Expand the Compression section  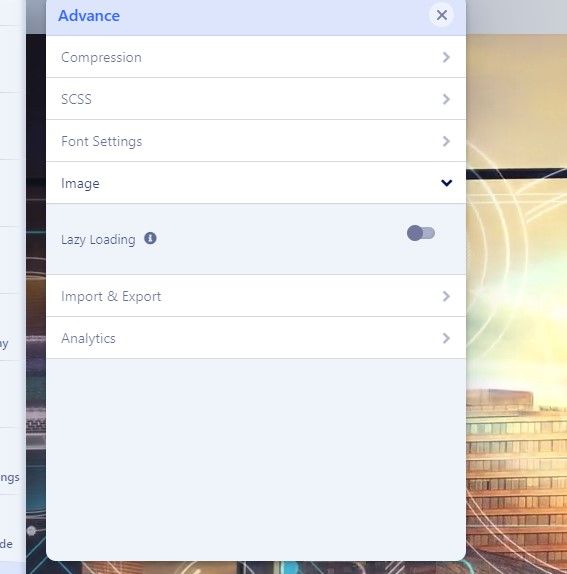pyautogui.click(x=256, y=57)
